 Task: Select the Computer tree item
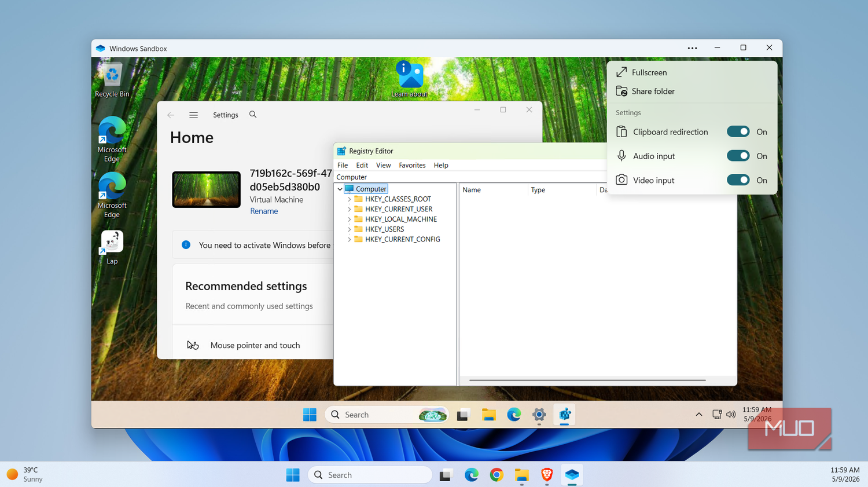pyautogui.click(x=366, y=189)
